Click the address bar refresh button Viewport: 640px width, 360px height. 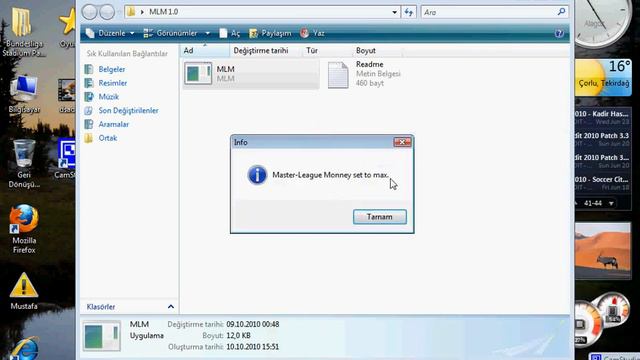coord(409,12)
